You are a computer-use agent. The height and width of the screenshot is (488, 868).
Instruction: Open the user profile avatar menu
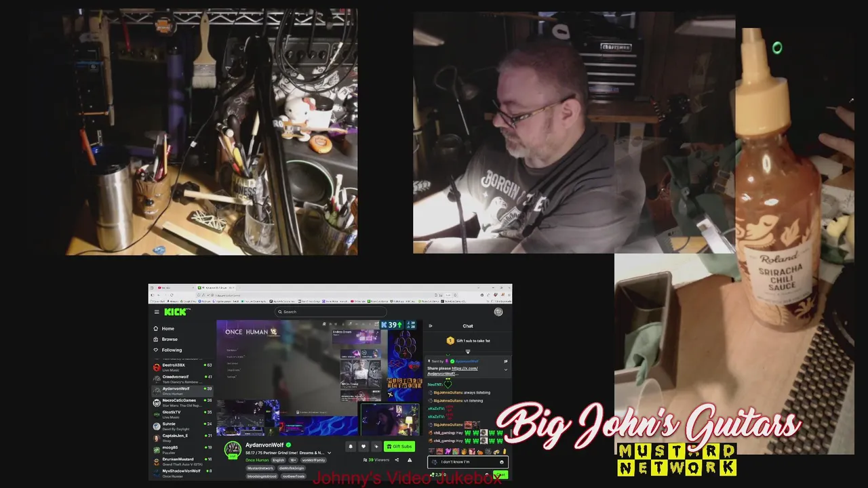pyautogui.click(x=498, y=312)
